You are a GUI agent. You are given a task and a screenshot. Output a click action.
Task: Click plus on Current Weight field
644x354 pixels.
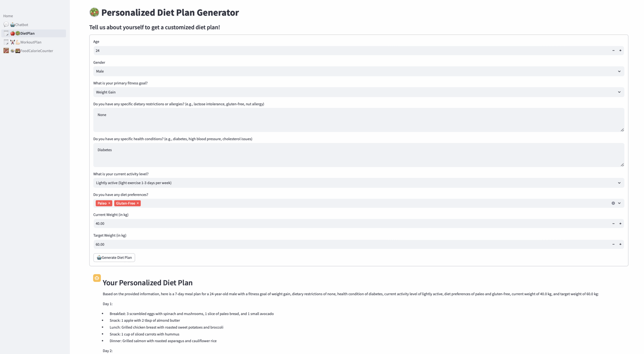(x=620, y=223)
